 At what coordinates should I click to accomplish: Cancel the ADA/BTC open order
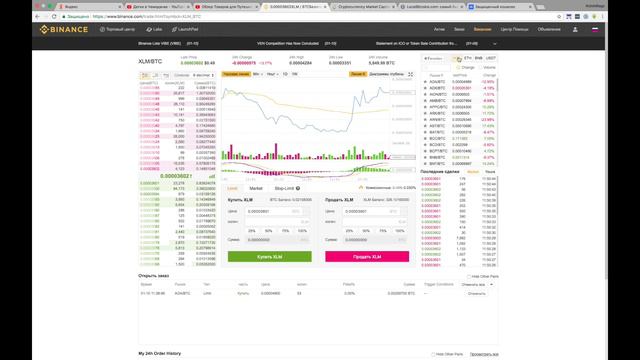(476, 293)
